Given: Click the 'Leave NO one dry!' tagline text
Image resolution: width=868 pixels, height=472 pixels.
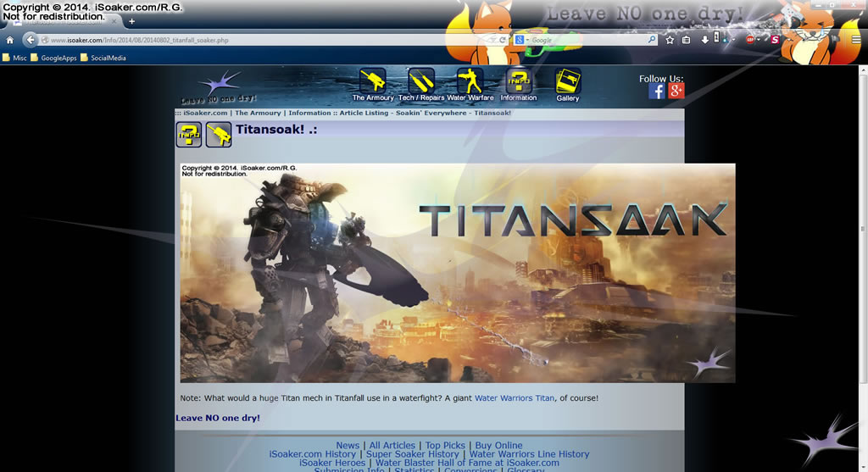Looking at the screenshot, I should pyautogui.click(x=218, y=418).
